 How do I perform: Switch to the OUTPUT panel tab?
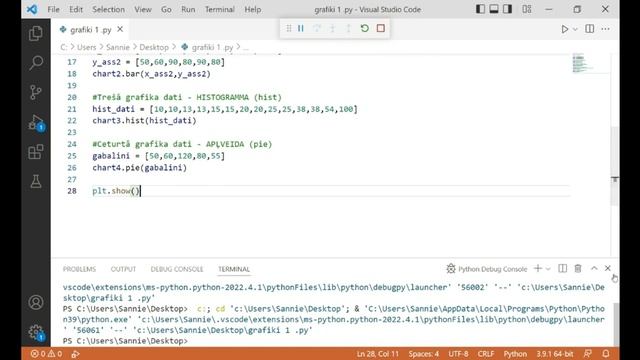[123, 269]
